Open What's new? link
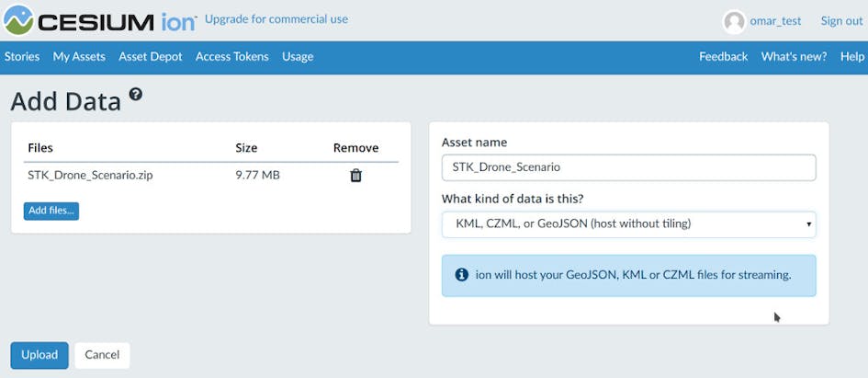Image resolution: width=868 pixels, height=378 pixels. click(x=794, y=56)
